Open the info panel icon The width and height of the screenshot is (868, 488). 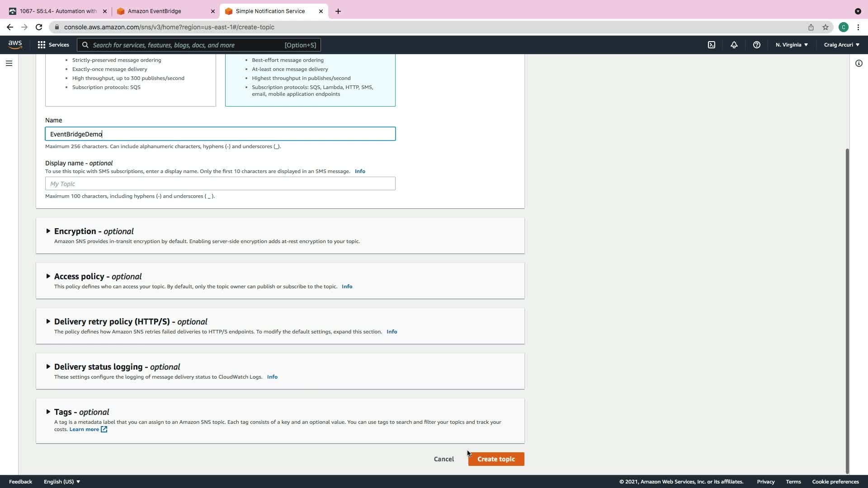tap(859, 63)
